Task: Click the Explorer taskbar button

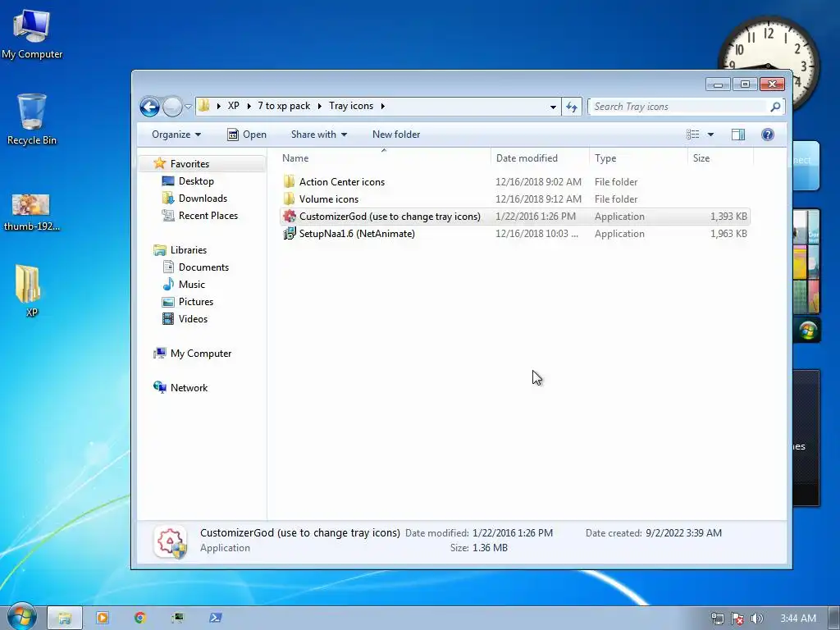Action: 65,618
